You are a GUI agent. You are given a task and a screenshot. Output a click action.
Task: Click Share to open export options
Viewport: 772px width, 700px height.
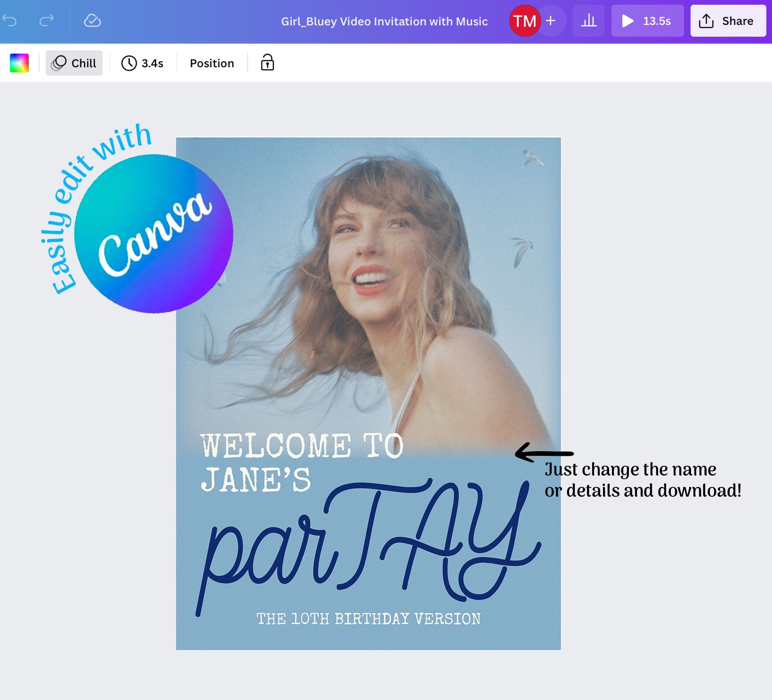(728, 20)
